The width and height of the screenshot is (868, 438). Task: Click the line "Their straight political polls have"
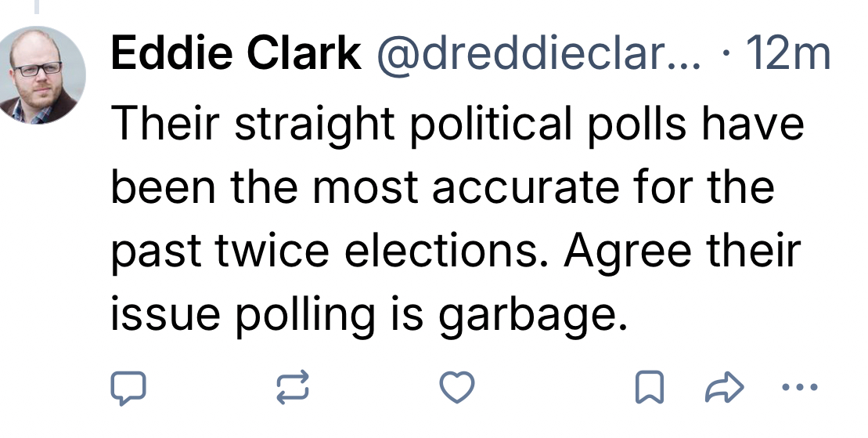pos(457,125)
